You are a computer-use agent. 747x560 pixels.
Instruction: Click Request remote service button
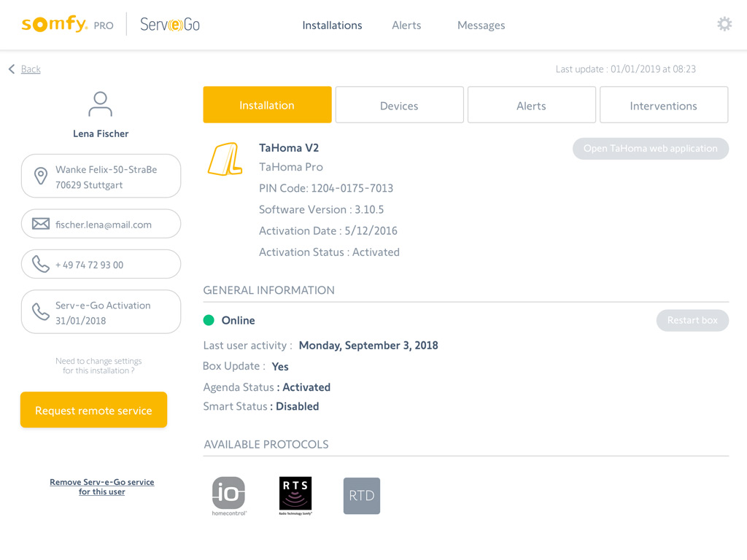click(94, 410)
